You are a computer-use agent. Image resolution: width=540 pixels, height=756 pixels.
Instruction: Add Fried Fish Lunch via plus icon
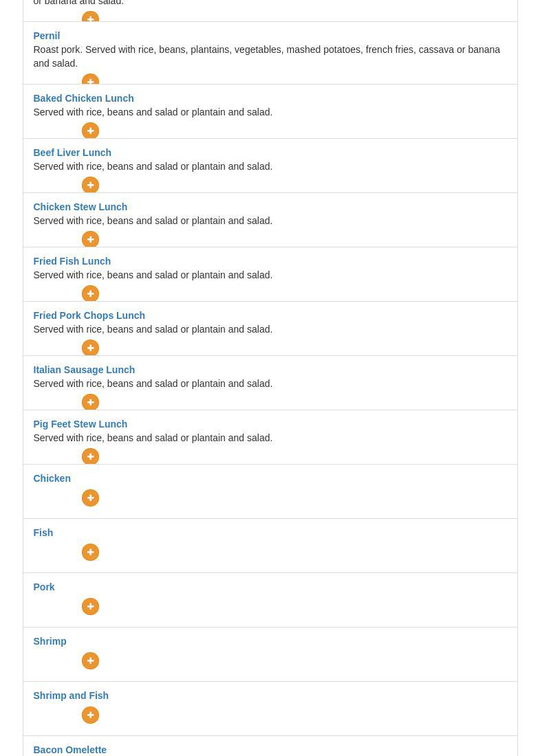coord(90,293)
